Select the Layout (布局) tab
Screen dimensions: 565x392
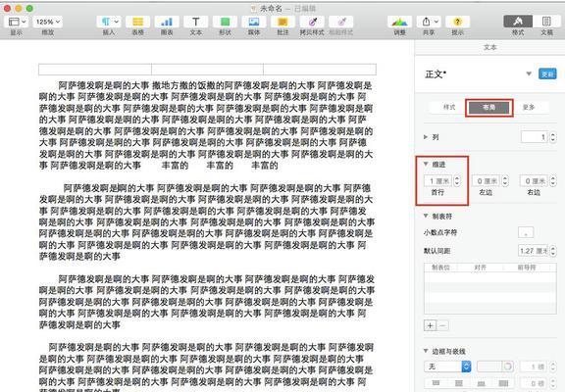click(488, 107)
